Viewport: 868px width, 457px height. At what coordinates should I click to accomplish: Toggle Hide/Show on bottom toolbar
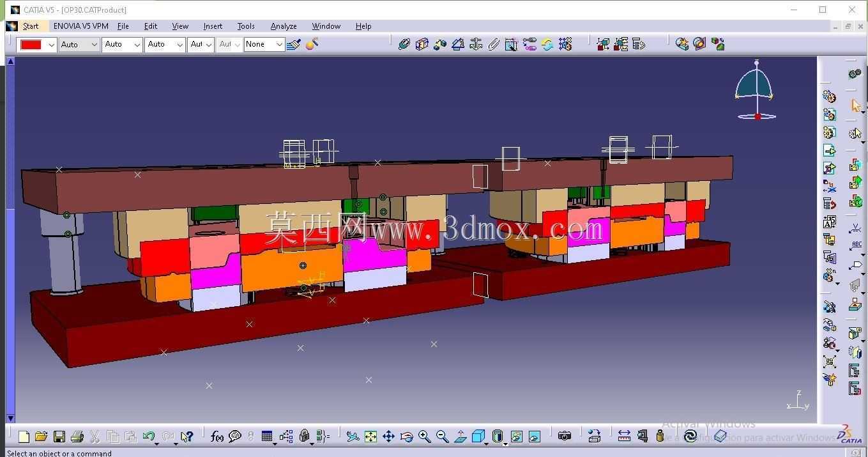516,437
